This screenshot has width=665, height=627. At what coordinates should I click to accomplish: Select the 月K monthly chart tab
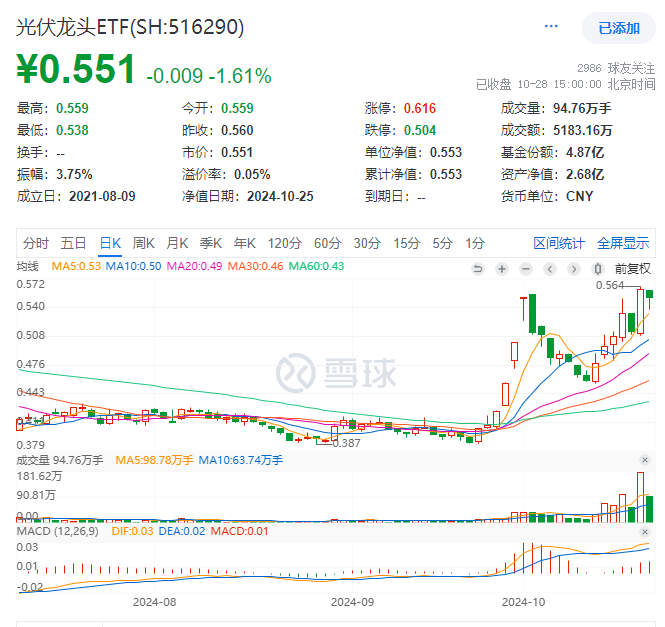[177, 244]
